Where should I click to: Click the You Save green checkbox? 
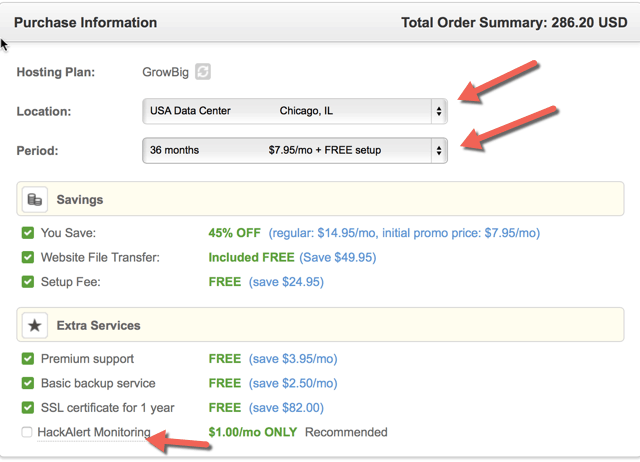click(28, 233)
